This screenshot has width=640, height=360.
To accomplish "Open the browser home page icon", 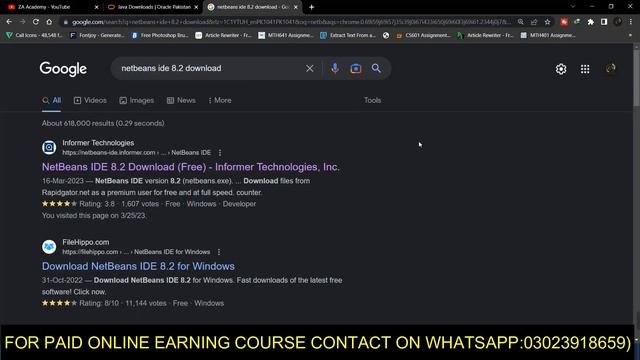I will 49,22.
